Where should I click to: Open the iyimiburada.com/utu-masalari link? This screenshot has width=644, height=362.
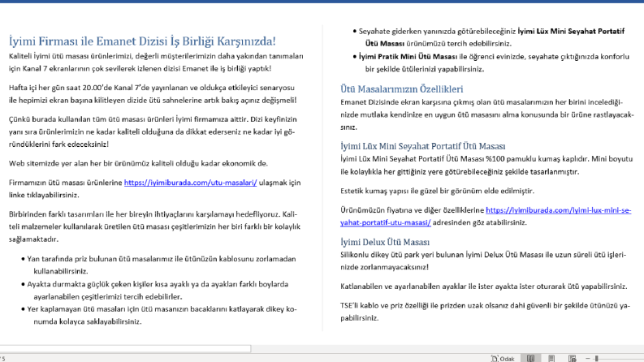pyautogui.click(x=191, y=183)
